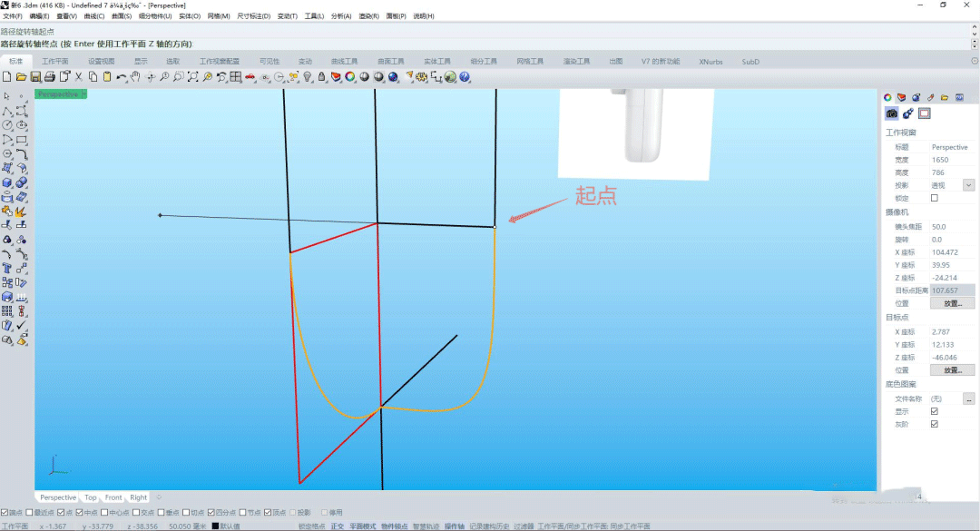The height and width of the screenshot is (531, 980).
Task: Click the Cut scissors icon
Action: coord(79,77)
